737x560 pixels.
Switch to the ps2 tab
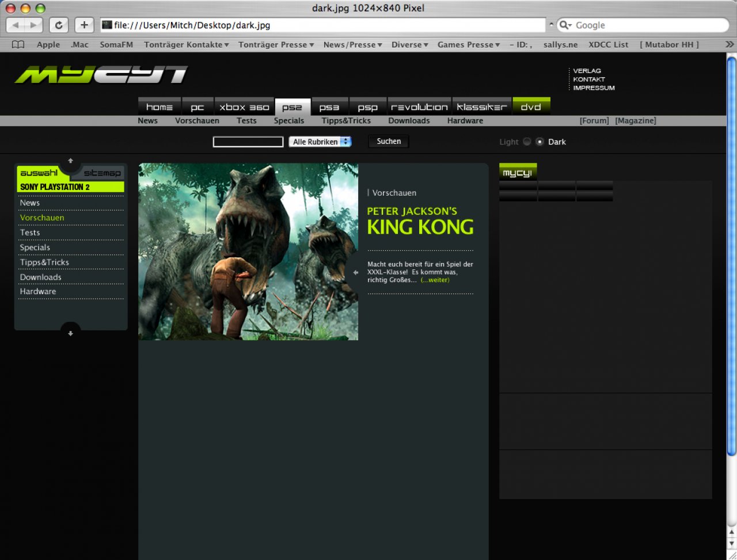click(x=292, y=106)
